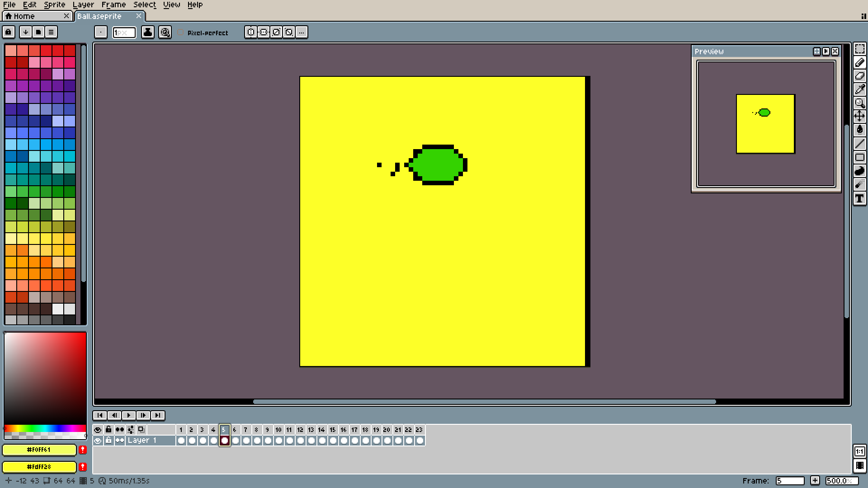Open the palette options hamburger menu
This screenshot has width=868, height=488.
point(51,32)
